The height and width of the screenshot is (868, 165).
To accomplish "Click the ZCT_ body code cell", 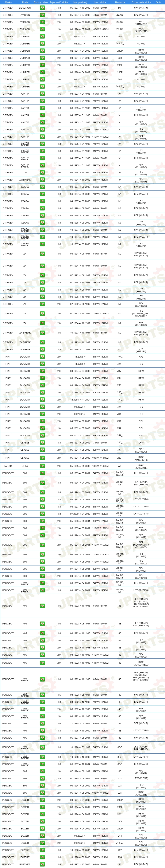I will click(x=120, y=814).
